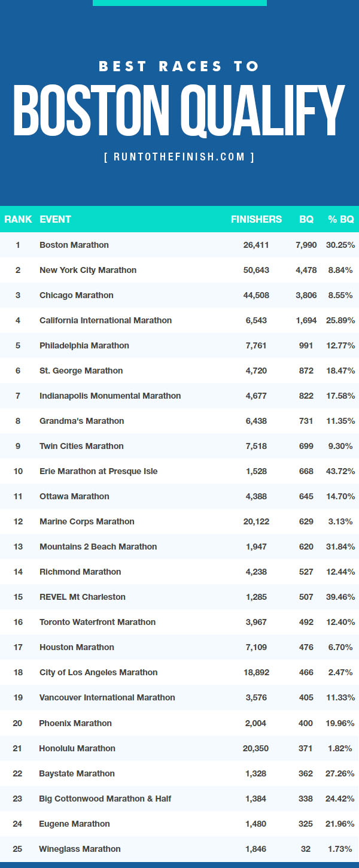This screenshot has width=359, height=868.
Task: Click the Wineglass Marathon event name
Action: pyautogui.click(x=80, y=849)
